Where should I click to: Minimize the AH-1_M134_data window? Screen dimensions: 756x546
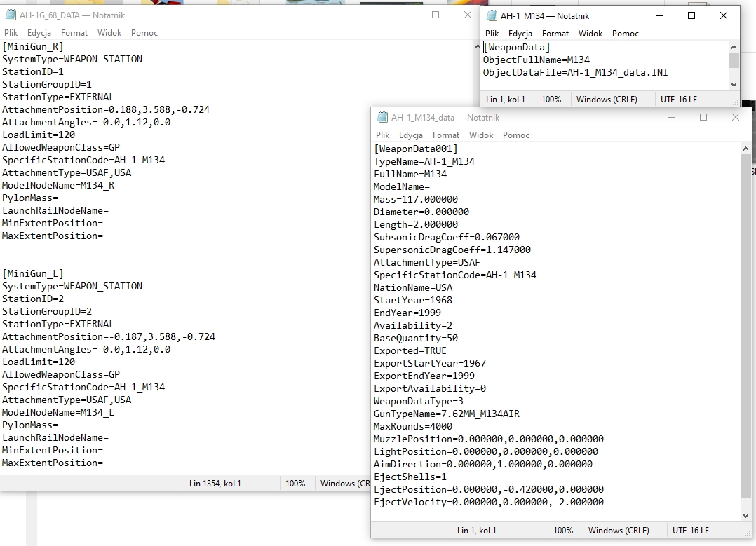(672, 117)
